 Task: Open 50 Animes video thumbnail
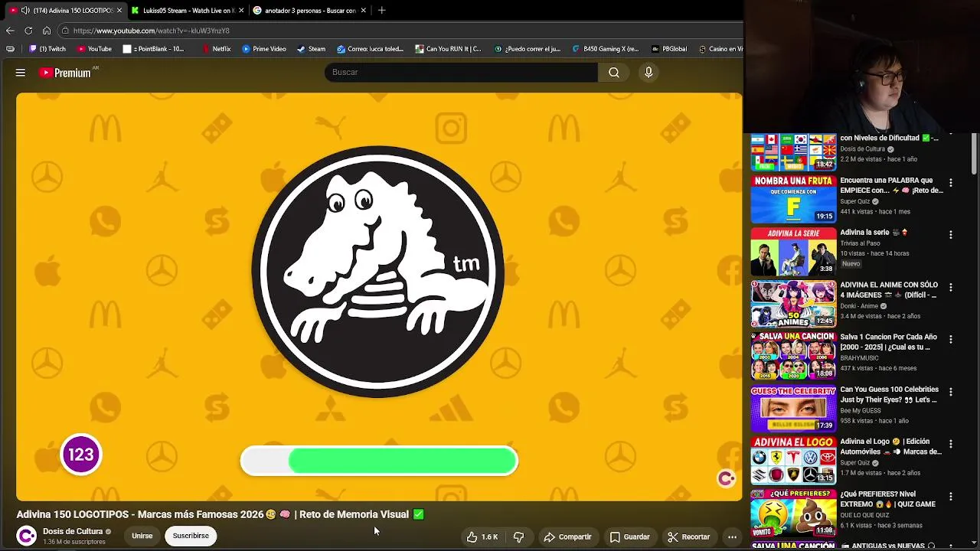click(x=793, y=303)
